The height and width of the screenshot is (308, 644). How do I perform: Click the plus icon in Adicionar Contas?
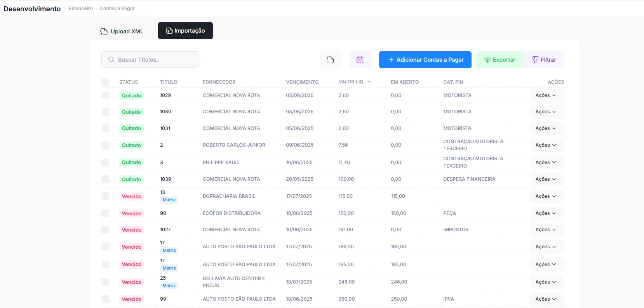391,60
